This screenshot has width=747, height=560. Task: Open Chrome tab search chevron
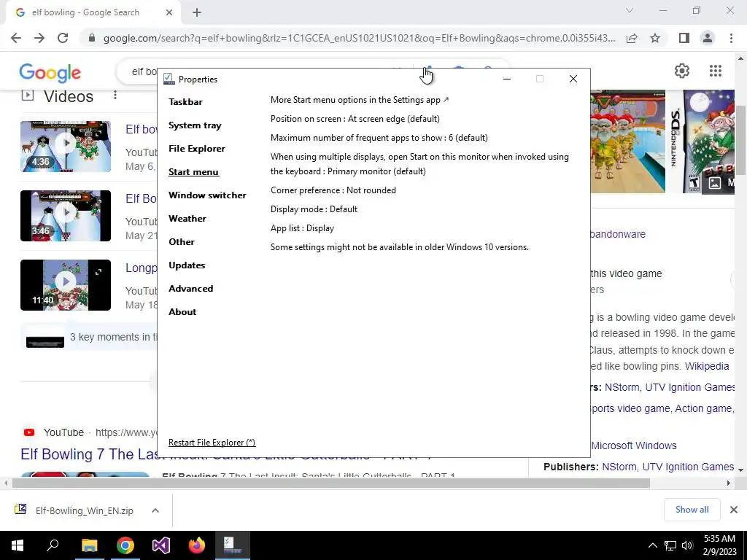630,10
